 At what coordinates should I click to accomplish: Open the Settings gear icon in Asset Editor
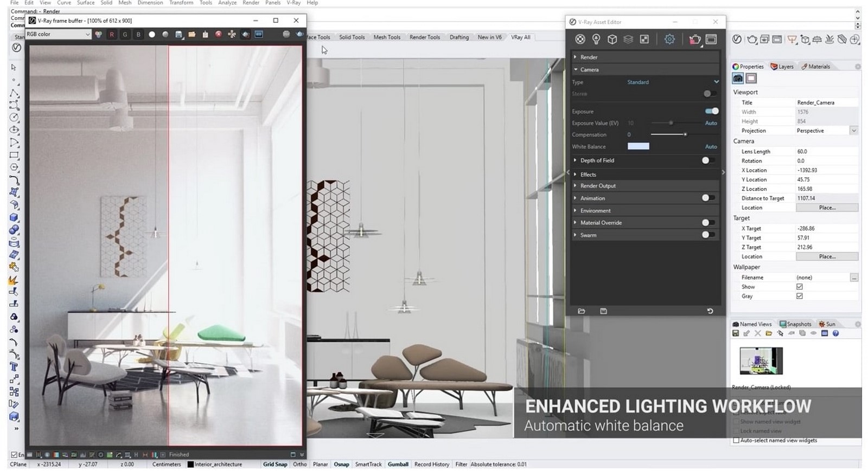pos(669,39)
